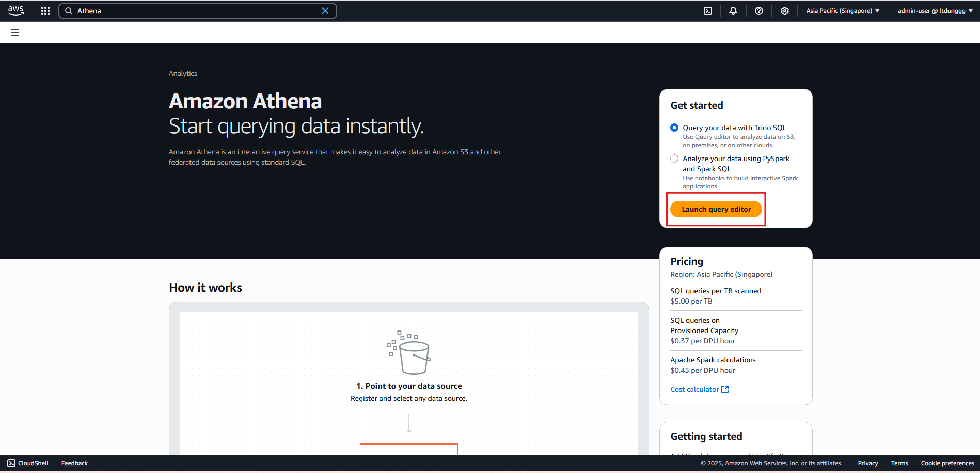The height and width of the screenshot is (473, 980).
Task: Open the settings gear in top bar
Action: click(x=785, y=11)
